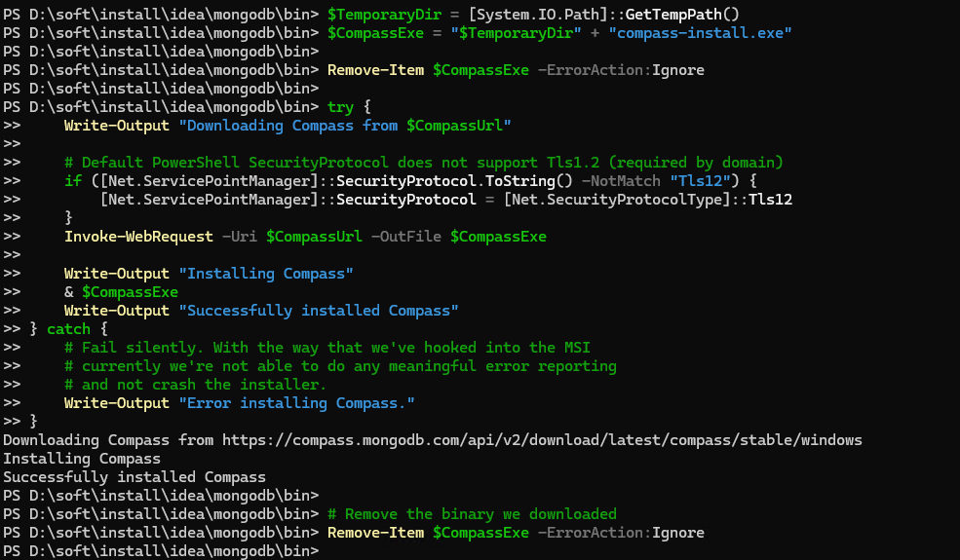Click the 'try' keyword
The image size is (960, 560).
tap(340, 107)
